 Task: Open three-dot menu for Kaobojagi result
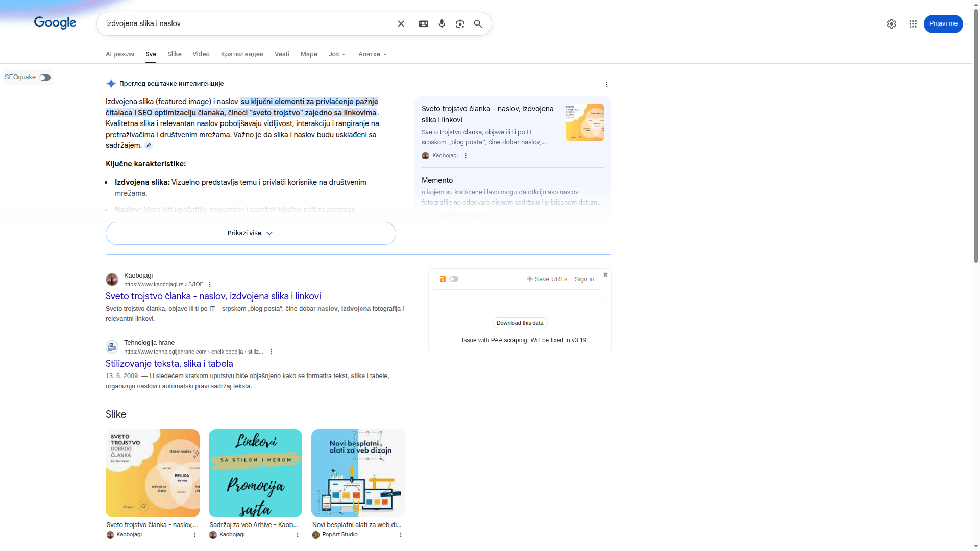pos(210,284)
